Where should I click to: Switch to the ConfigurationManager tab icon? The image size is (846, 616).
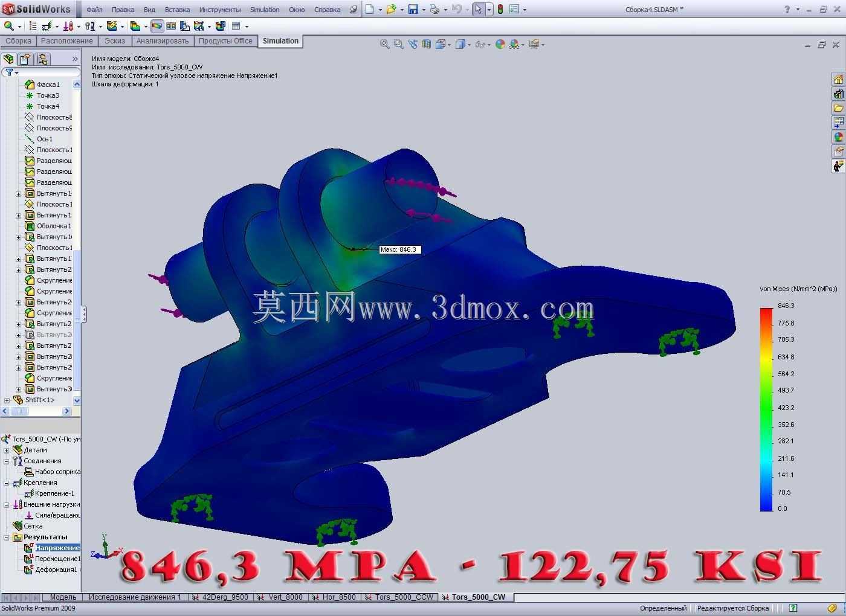pyautogui.click(x=42, y=59)
